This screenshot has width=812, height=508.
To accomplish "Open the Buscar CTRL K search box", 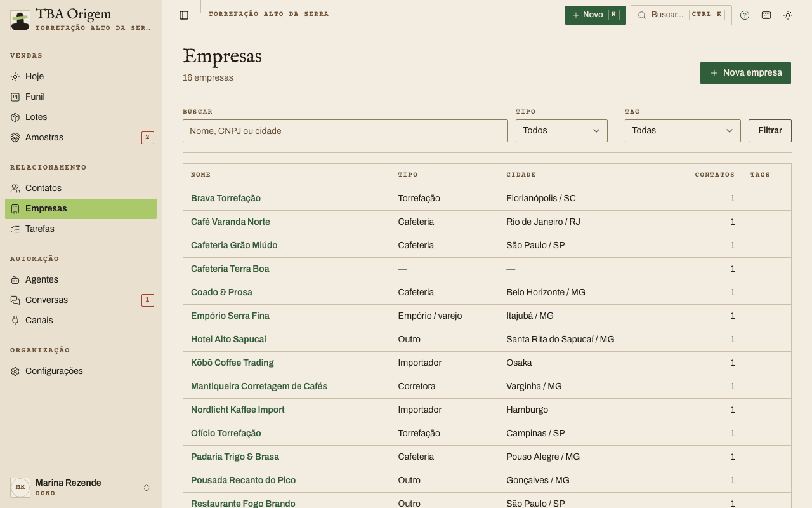I will (681, 15).
